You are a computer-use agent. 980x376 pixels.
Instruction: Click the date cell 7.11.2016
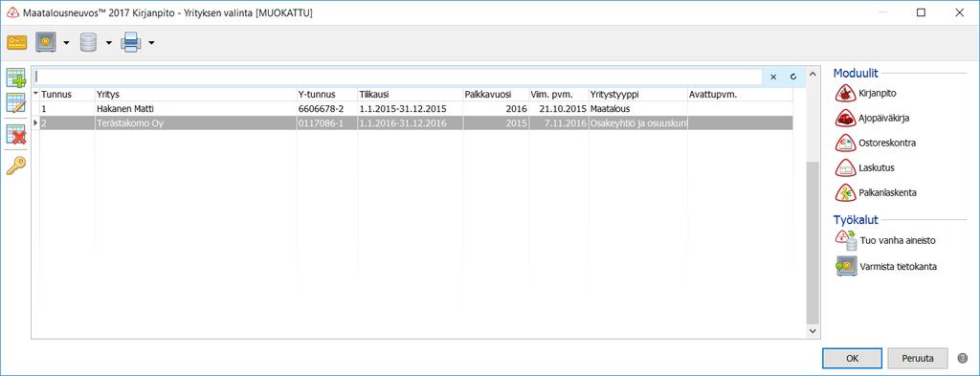pyautogui.click(x=559, y=123)
